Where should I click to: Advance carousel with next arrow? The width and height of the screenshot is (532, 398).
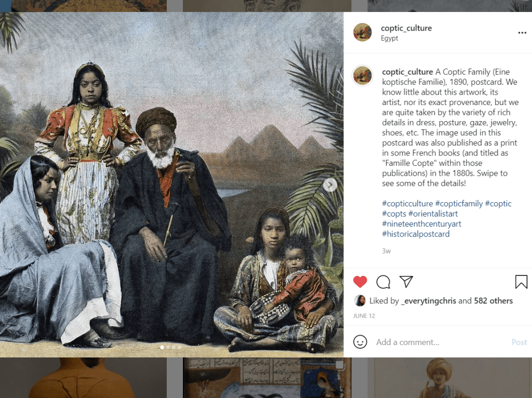coord(330,185)
